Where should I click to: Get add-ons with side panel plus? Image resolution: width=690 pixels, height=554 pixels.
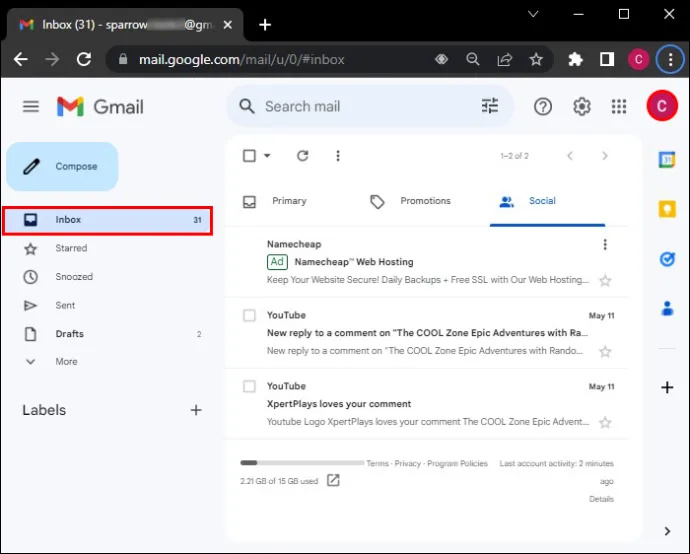[x=667, y=388]
